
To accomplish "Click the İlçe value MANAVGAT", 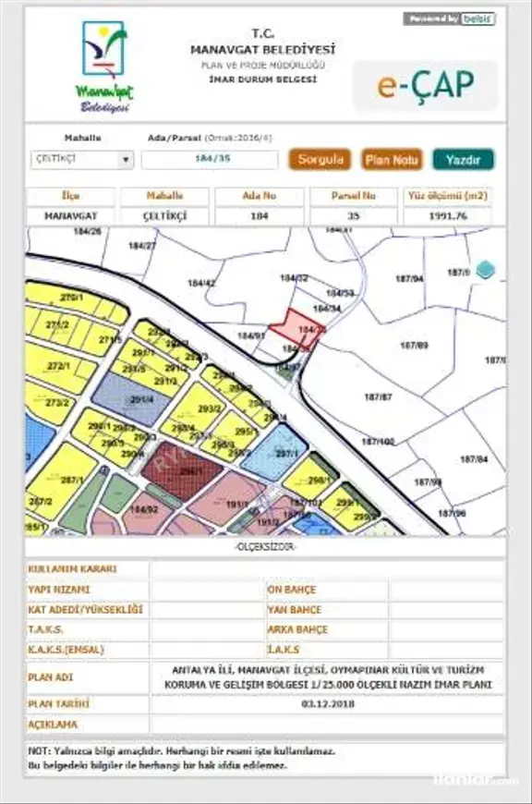I will tap(71, 216).
